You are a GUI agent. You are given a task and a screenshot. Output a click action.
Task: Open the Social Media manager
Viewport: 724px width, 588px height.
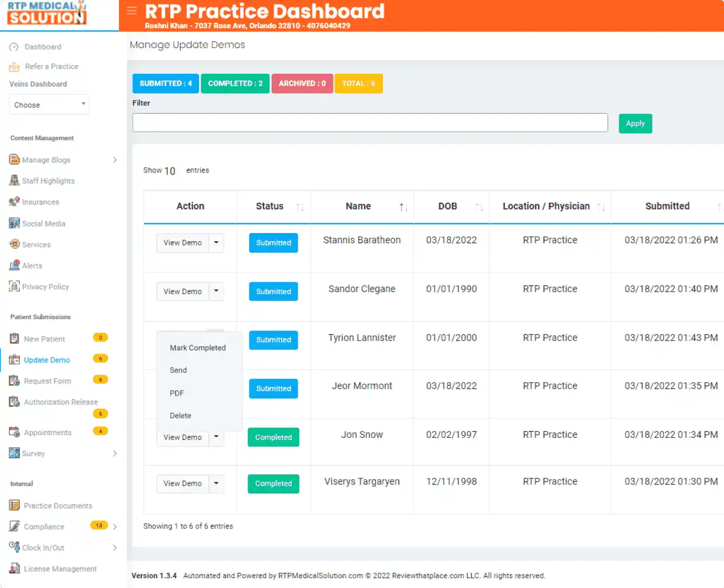14,223
